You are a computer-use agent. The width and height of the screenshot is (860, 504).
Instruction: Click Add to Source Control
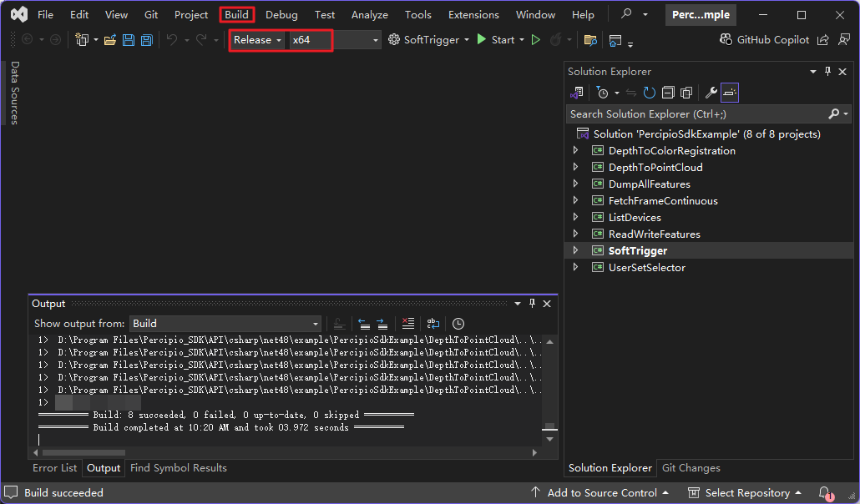pyautogui.click(x=599, y=493)
